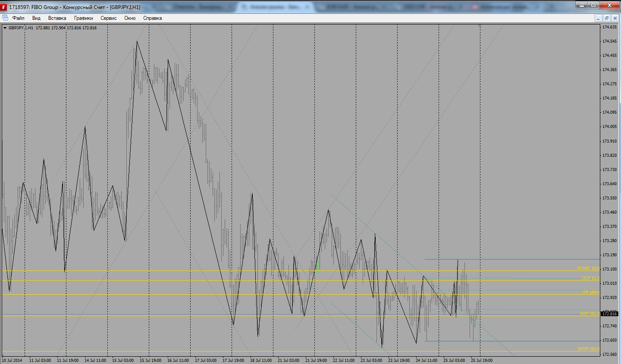Click the red FIBO Group title bar icon

click(x=4, y=7)
